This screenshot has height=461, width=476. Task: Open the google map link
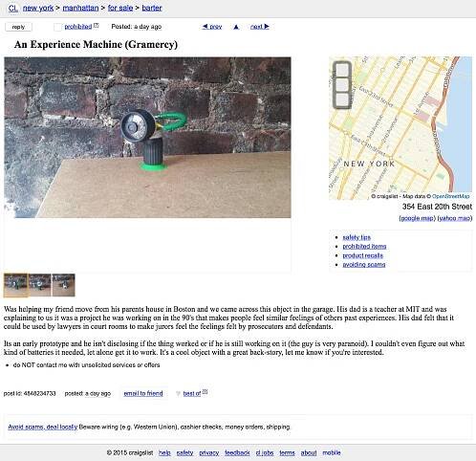click(417, 218)
